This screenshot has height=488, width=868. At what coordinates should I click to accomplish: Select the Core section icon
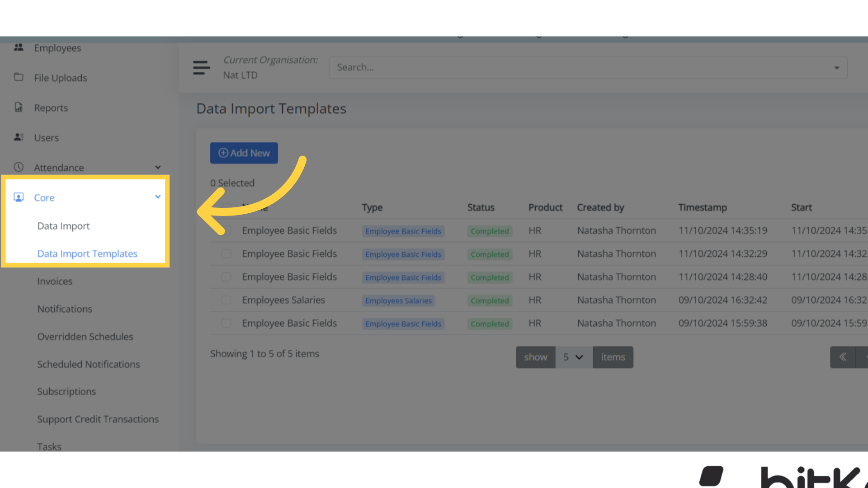19,197
